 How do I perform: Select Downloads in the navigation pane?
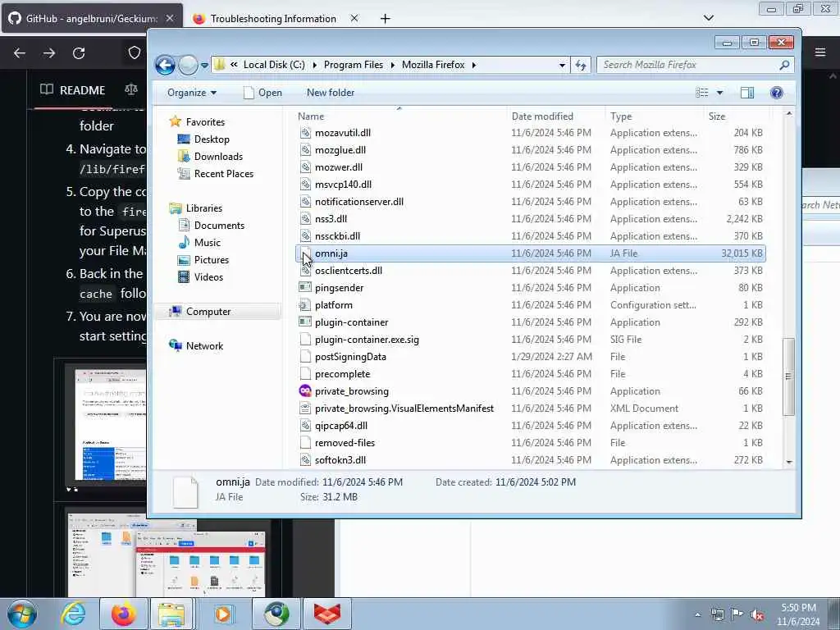pyautogui.click(x=218, y=157)
